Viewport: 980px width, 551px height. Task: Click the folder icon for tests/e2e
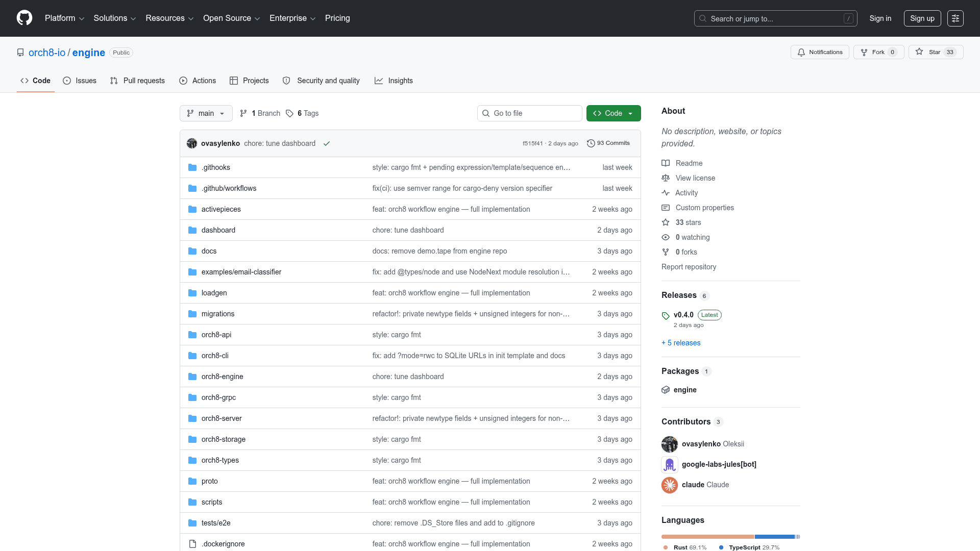click(x=192, y=523)
